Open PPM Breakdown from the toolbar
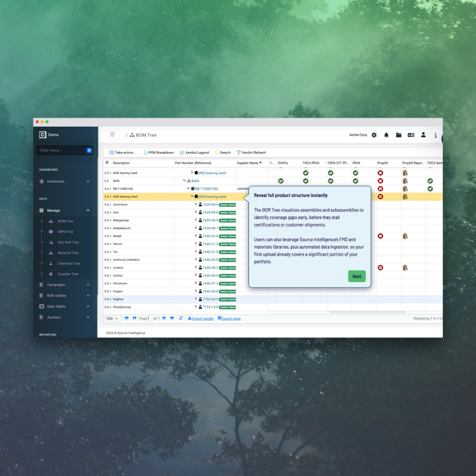Viewport: 476px width, 476px height. (159, 152)
